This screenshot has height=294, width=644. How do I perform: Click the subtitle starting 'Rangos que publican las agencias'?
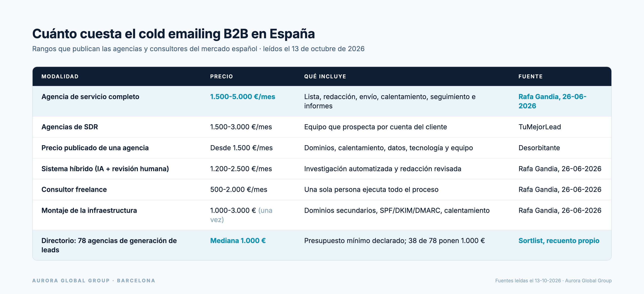coord(198,49)
